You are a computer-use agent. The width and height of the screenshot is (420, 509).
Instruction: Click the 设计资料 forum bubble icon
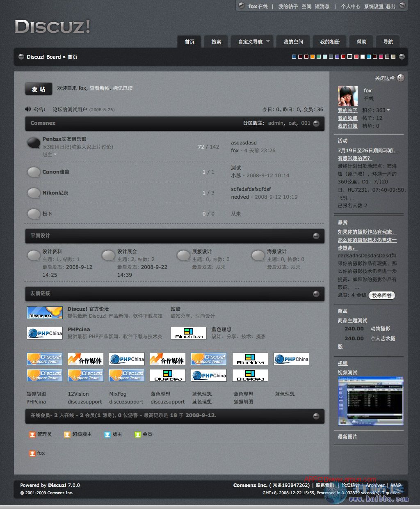coord(34,255)
